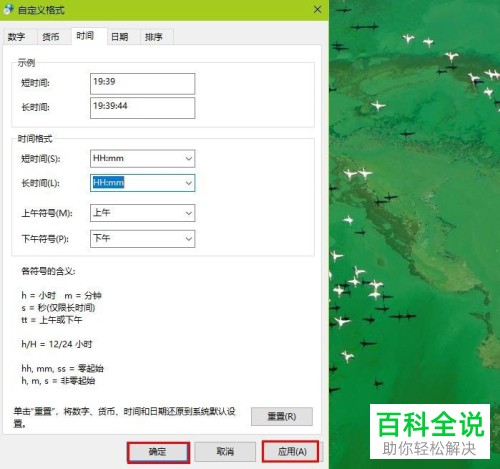Click the text "hh, mm, ss = 零起始"
500x469 pixels.
pyautogui.click(x=63, y=368)
